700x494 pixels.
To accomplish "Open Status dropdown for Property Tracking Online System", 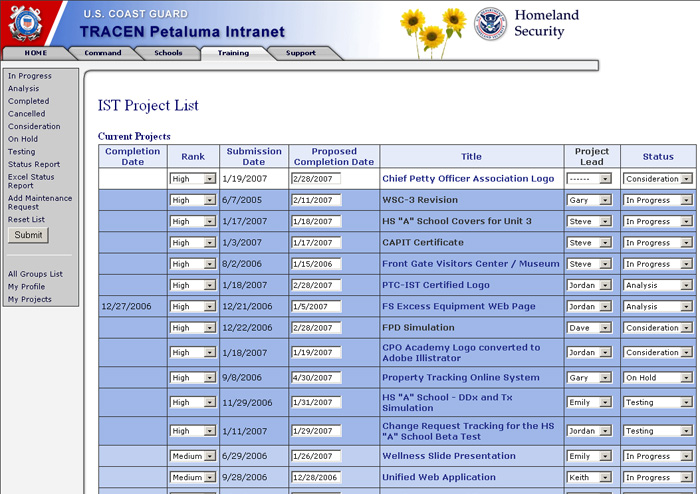I will pos(658,378).
